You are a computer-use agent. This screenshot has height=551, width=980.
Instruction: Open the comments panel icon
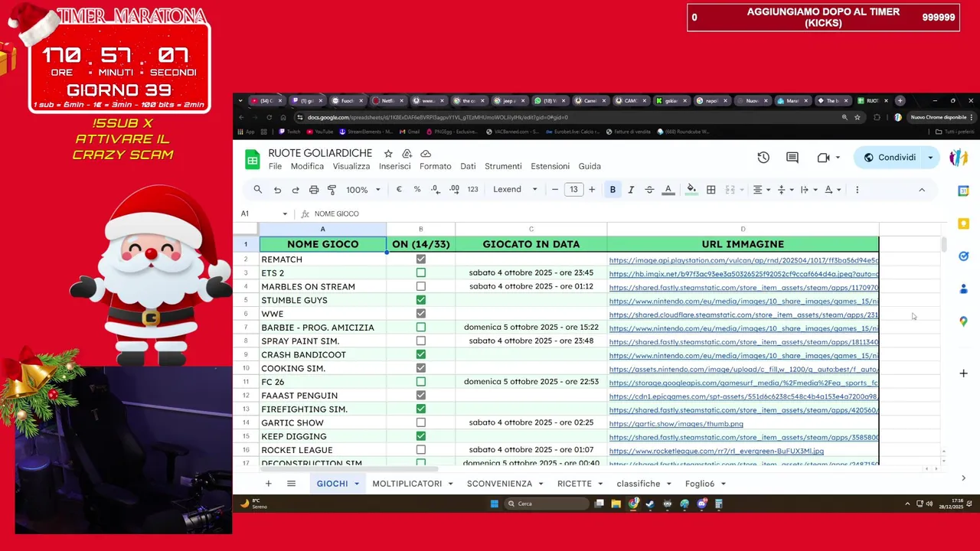pos(792,158)
